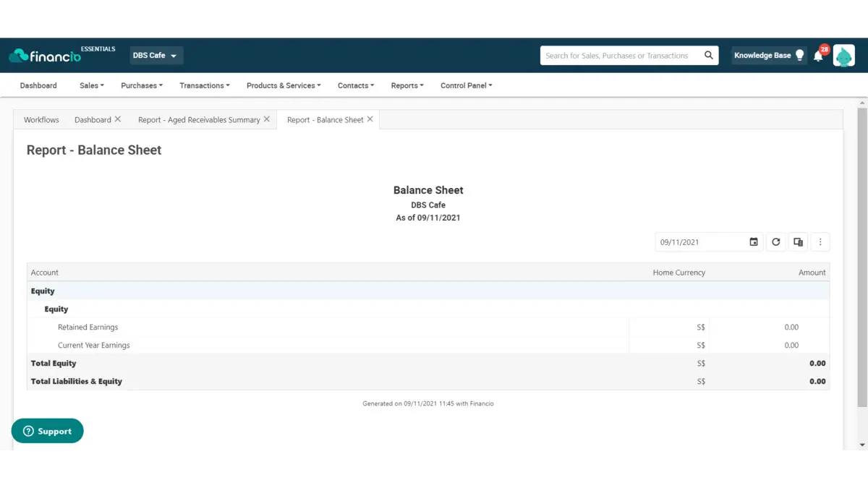The width and height of the screenshot is (868, 488).
Task: Switch to the Dashboard tab
Action: (x=93, y=120)
